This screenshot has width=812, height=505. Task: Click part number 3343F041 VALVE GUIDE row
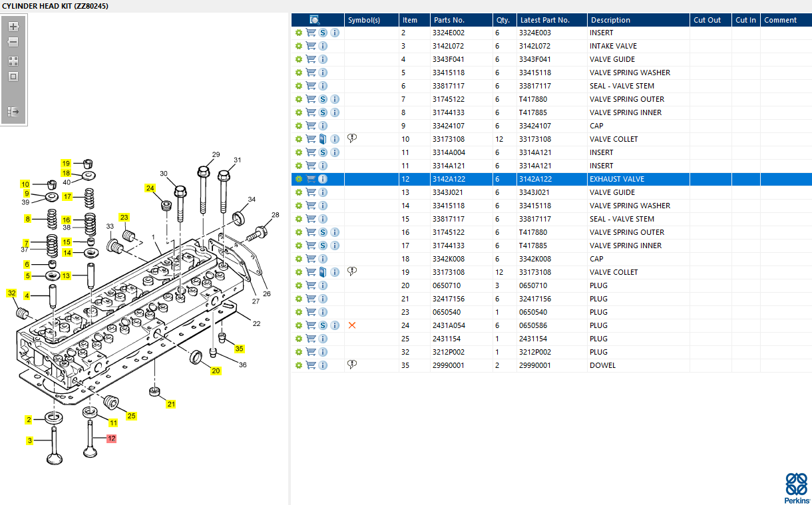(449, 59)
